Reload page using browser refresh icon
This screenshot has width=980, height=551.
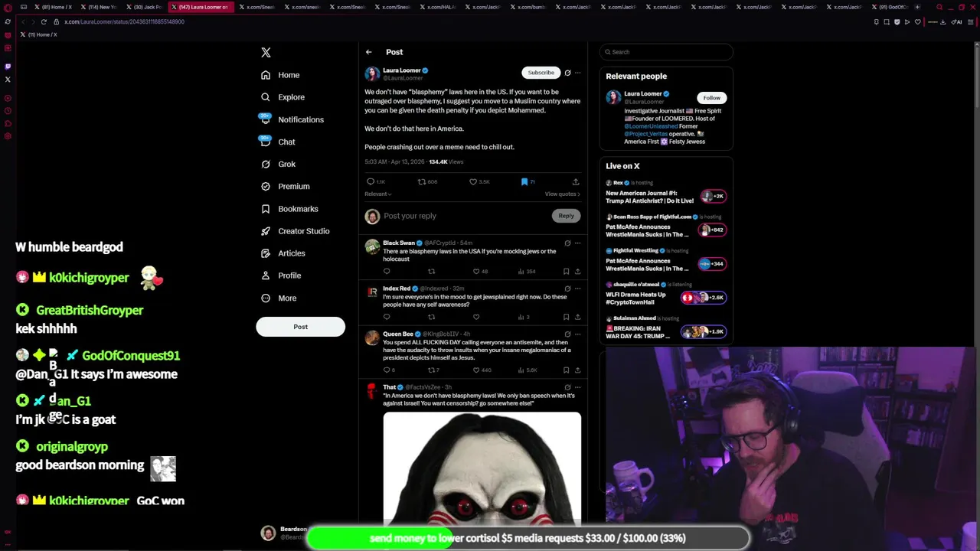coord(44,21)
